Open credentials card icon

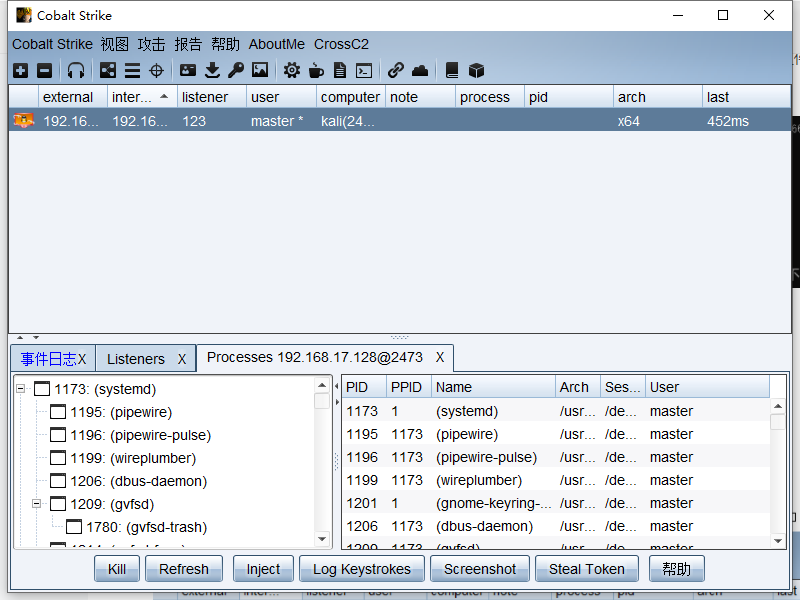coord(188,70)
